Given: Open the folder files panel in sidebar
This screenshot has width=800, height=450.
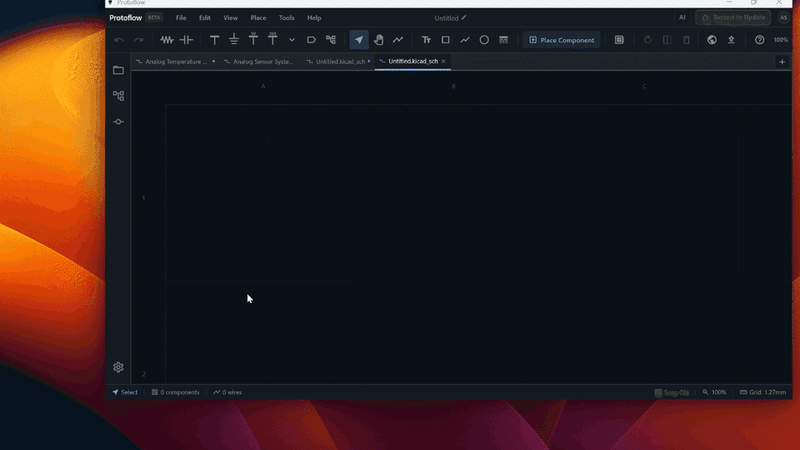Looking at the screenshot, I should point(118,70).
